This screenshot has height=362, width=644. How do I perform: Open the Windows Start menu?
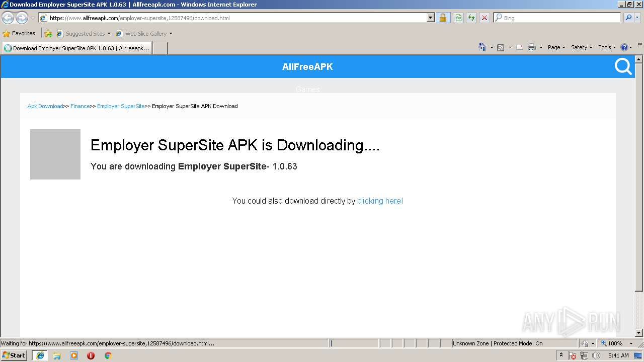pyautogui.click(x=14, y=355)
